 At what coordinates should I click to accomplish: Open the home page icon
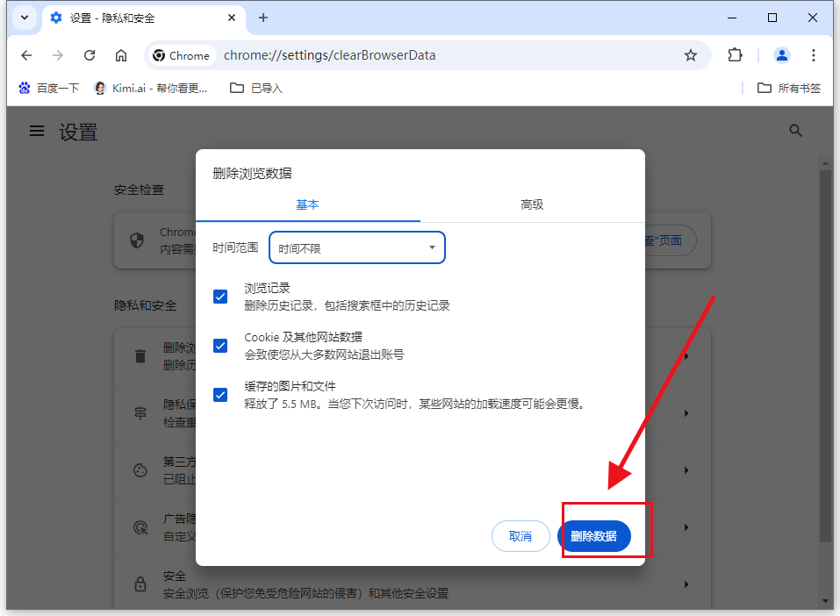click(x=121, y=55)
